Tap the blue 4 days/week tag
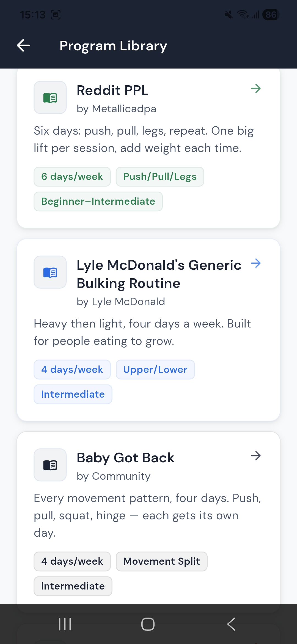Screen dimensions: 297x644 tap(72, 370)
